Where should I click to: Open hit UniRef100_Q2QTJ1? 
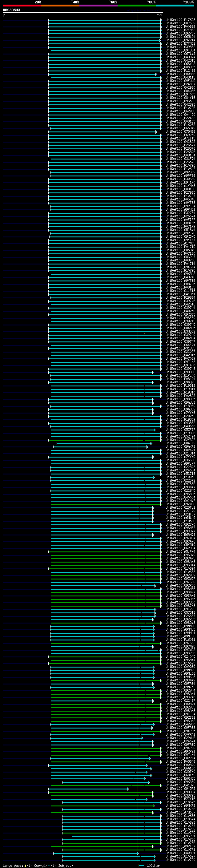pyautogui.click(x=180, y=507)
